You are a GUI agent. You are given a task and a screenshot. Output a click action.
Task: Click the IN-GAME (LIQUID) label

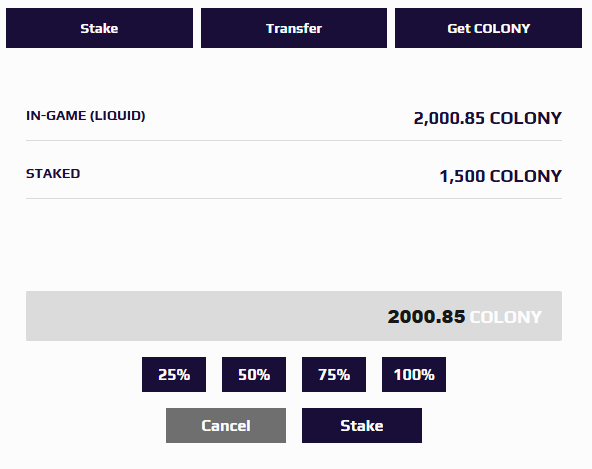[x=86, y=116]
